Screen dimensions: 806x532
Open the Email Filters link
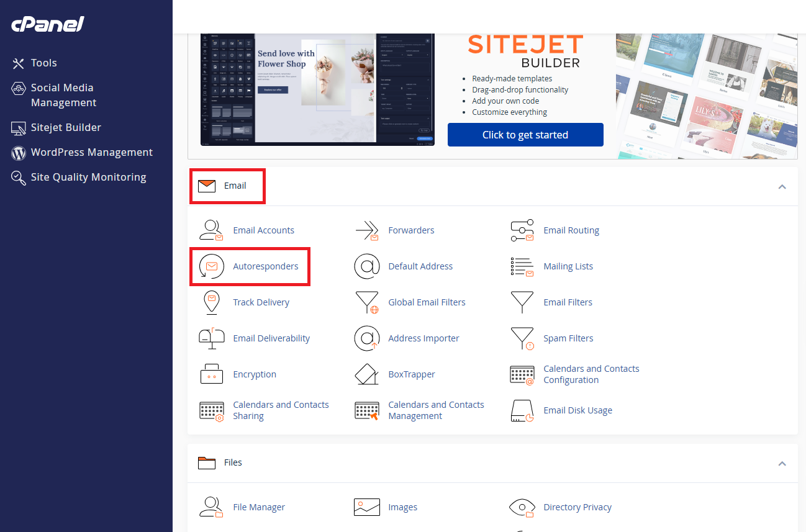568,302
